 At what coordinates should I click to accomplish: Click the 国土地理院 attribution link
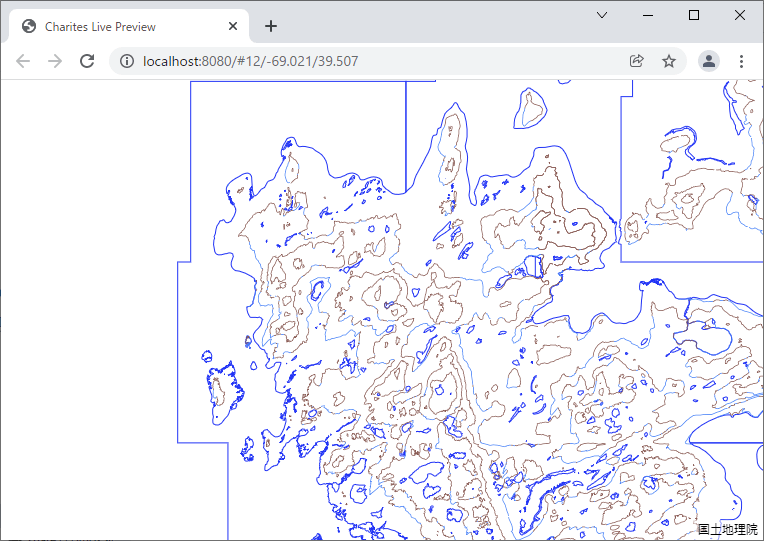pos(727,529)
